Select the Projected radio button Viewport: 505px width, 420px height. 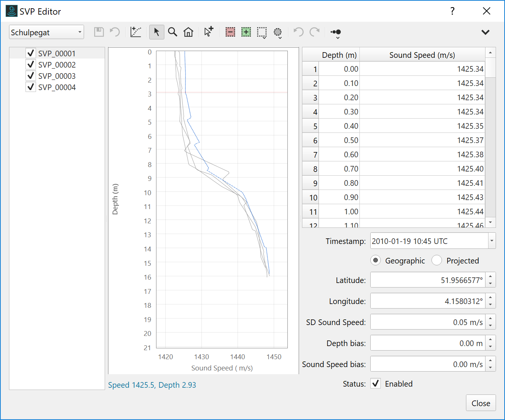click(437, 260)
